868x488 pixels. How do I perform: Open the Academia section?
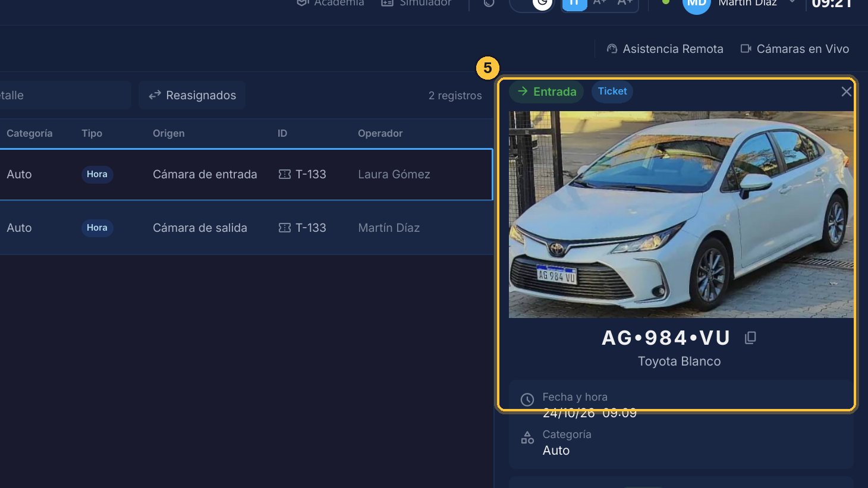click(x=330, y=3)
